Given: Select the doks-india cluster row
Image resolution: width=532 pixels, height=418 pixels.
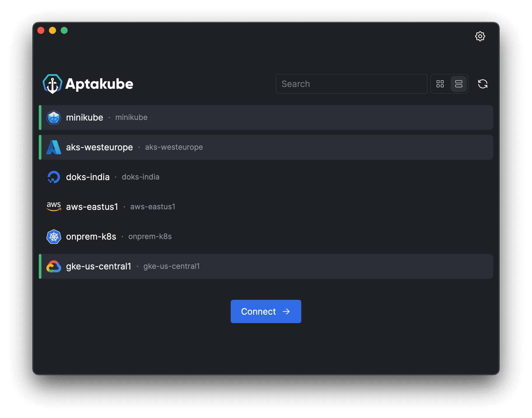Looking at the screenshot, I should [x=262, y=177].
